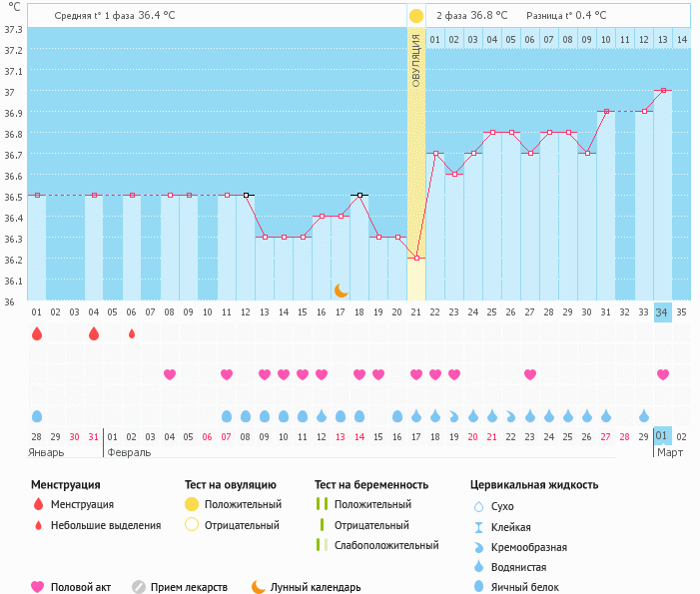Select the highlighted cycle day 34
This screenshot has height=594, width=700.
[662, 311]
